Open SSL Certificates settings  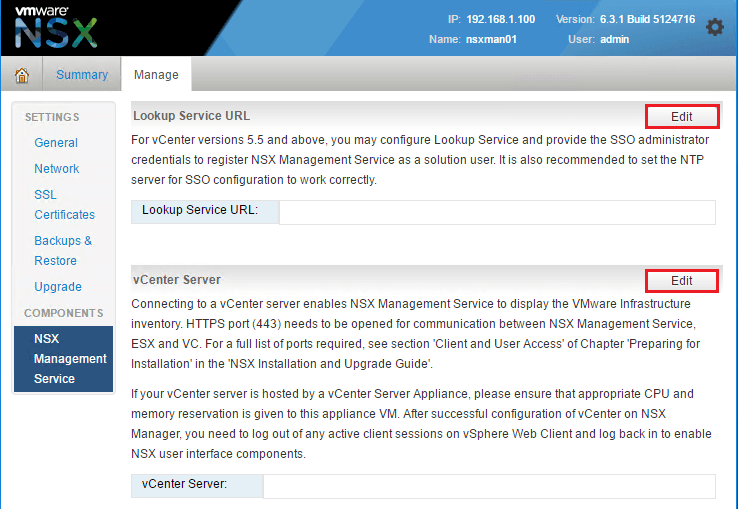64,204
